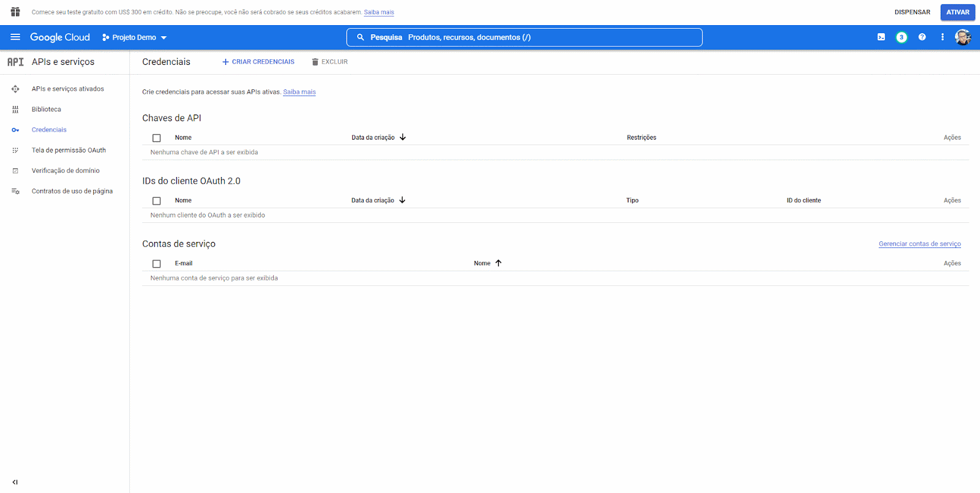
Task: Click 'Nenhum cliente do OAuth a ser exibido' text
Action: [208, 216]
